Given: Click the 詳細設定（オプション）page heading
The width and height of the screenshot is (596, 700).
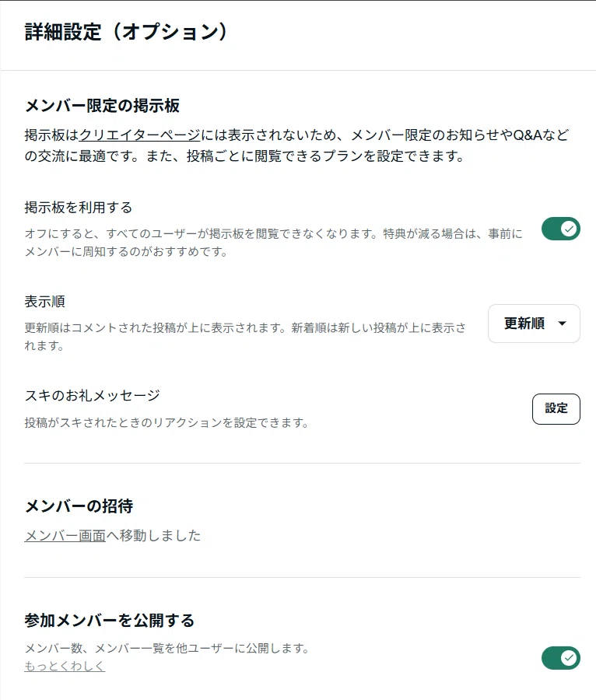Looking at the screenshot, I should [x=126, y=32].
